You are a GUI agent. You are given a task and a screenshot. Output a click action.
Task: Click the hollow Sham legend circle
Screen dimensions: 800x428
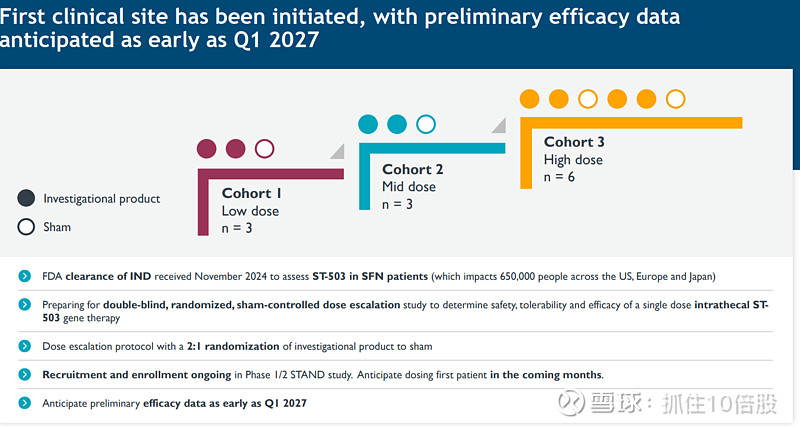(x=27, y=226)
